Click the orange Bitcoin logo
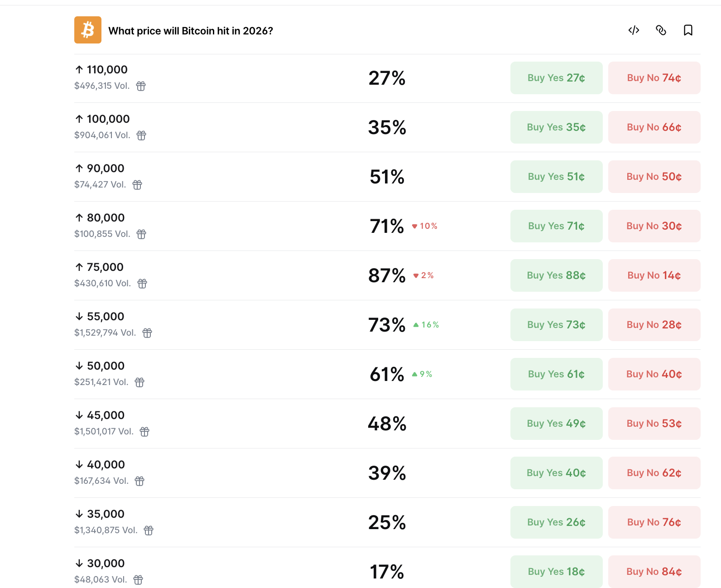Viewport: 721px width, 588px height. click(x=88, y=30)
